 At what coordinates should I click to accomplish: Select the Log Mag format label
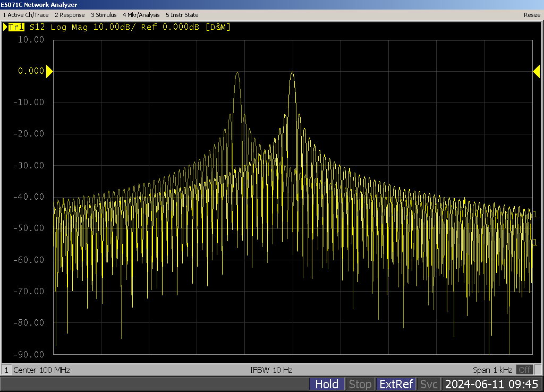click(x=70, y=27)
